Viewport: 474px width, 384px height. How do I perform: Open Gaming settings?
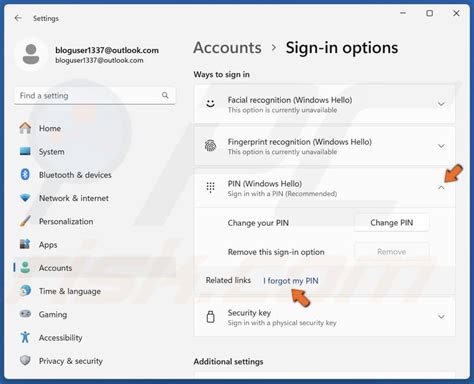[95, 314]
